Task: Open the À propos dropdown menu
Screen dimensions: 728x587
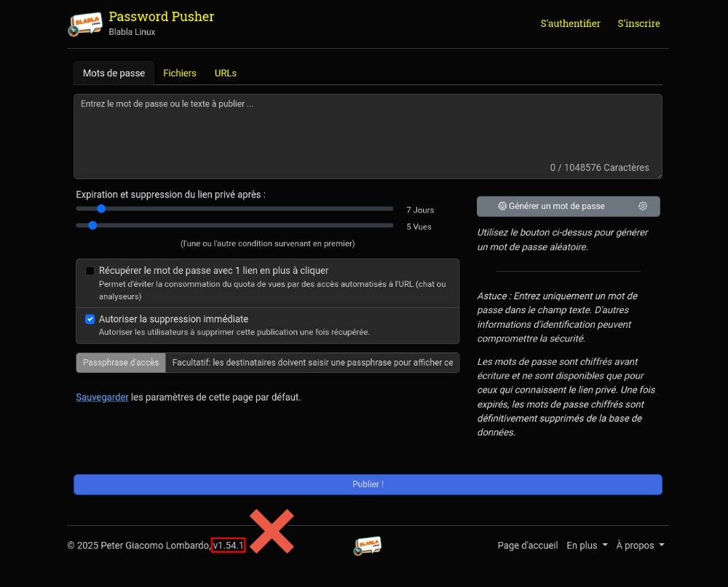Action: pyautogui.click(x=640, y=545)
